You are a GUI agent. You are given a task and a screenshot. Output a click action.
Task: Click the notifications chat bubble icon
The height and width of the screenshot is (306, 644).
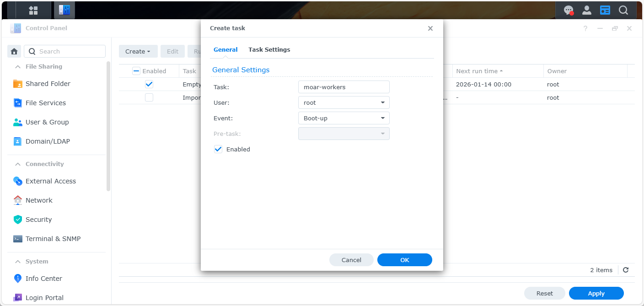569,10
